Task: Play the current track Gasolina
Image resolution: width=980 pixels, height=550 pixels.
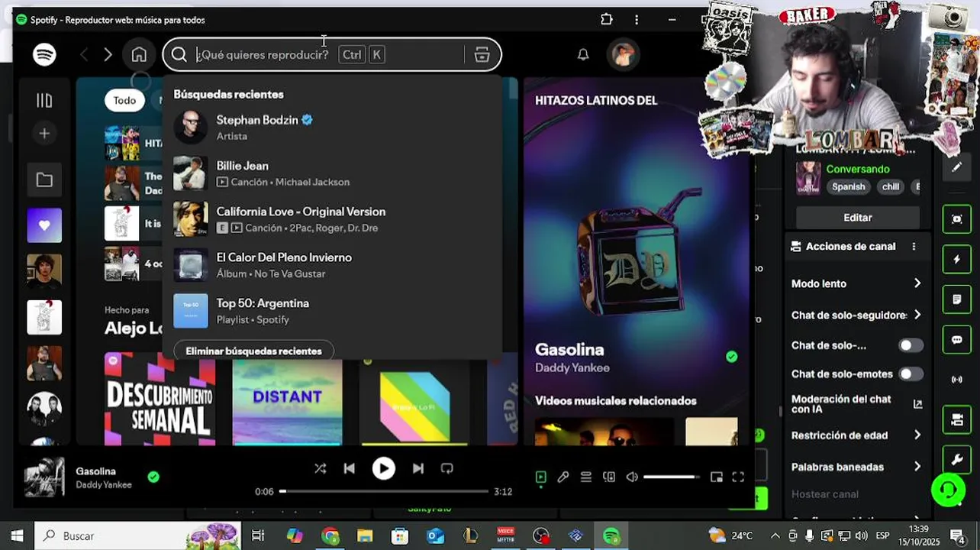Action: click(383, 468)
